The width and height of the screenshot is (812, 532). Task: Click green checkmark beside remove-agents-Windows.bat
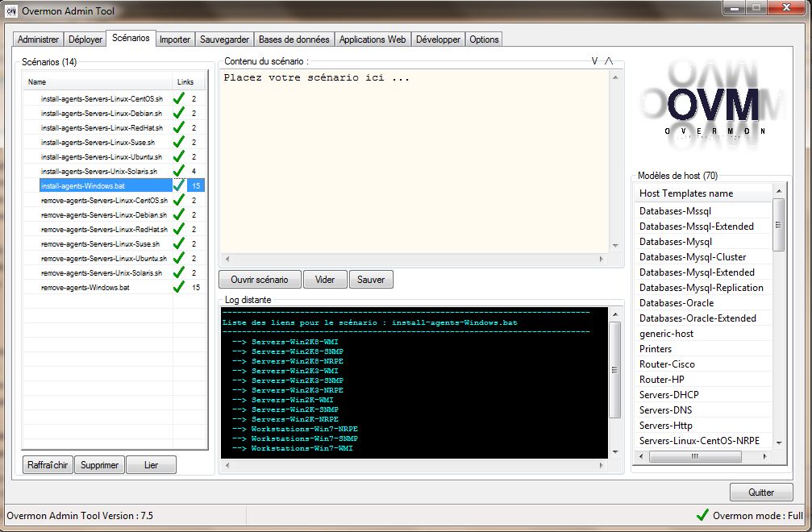pyautogui.click(x=179, y=287)
